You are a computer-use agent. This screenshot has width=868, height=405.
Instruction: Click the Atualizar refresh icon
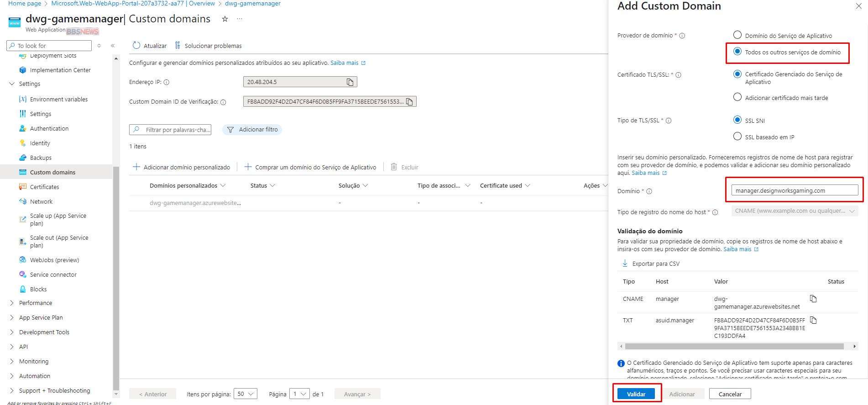coord(136,46)
